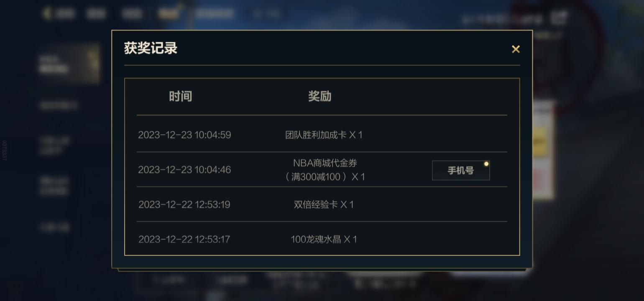This screenshot has height=301, width=644.
Task: Click the notification dot on 手机号
Action: click(x=486, y=164)
